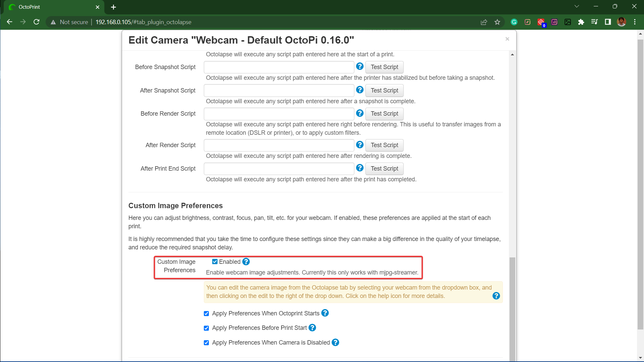Image resolution: width=644 pixels, height=362 pixels.
Task: Click After Render Script input field
Action: (279, 145)
